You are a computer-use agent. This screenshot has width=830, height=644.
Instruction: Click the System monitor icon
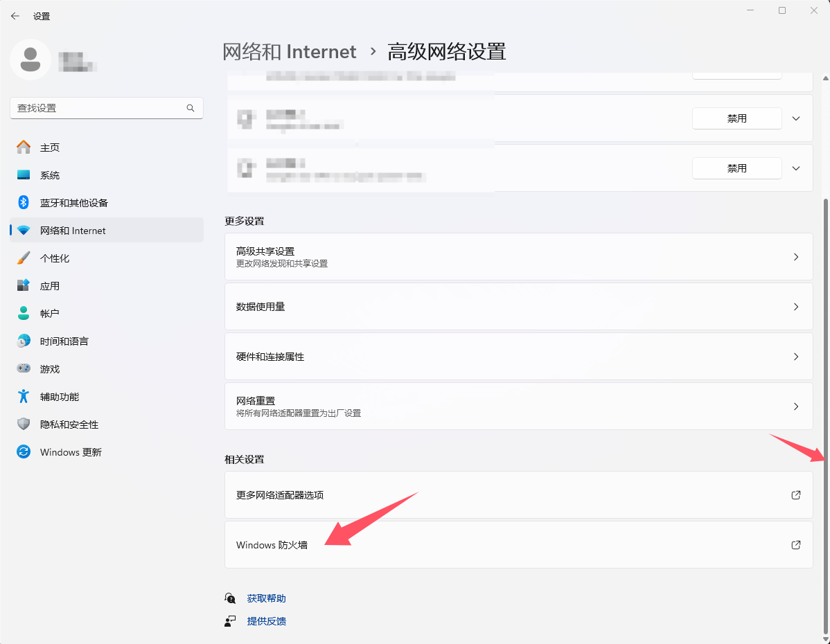24,175
